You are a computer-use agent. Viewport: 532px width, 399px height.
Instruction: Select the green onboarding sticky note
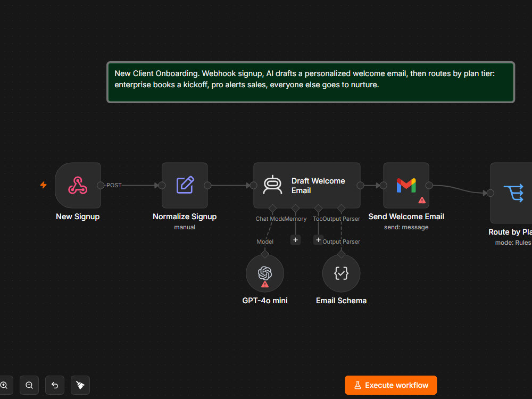(311, 82)
